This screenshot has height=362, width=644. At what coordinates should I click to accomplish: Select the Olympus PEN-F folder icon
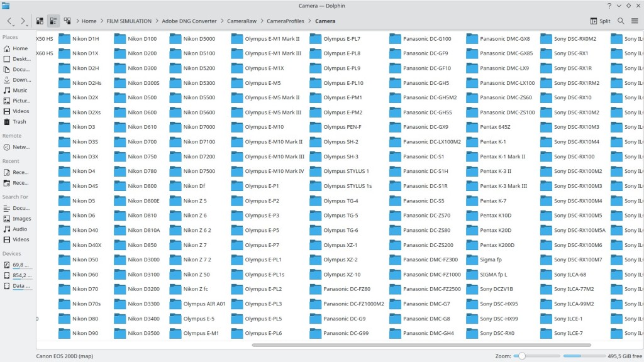(x=316, y=127)
